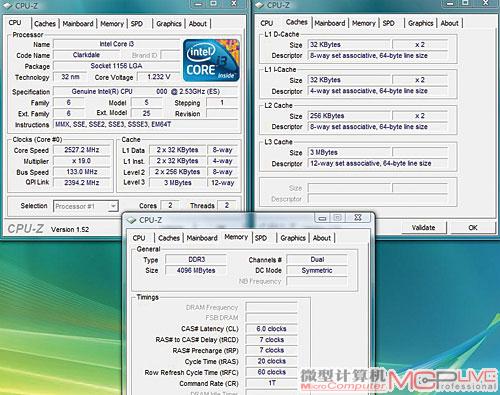Click the Intel Core i3 logo image
Screen dimensions: 500x395
[x=211, y=60]
